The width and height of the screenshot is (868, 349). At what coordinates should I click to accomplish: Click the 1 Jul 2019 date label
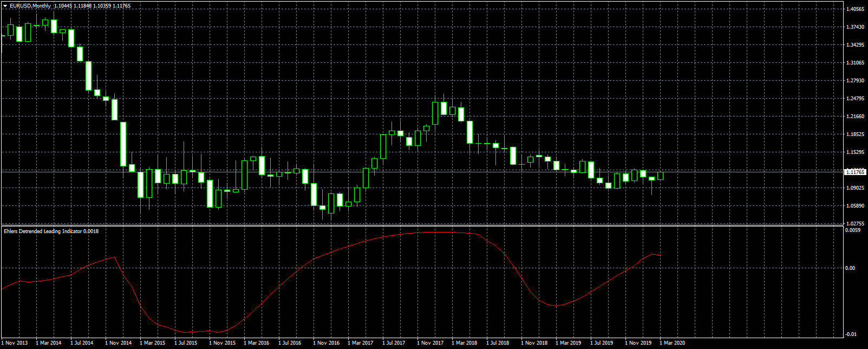602,343
